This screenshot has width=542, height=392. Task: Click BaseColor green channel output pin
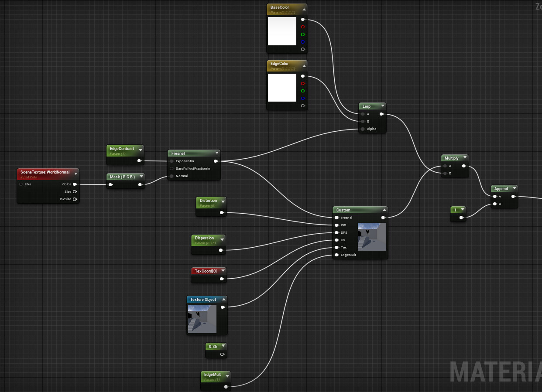coord(303,34)
